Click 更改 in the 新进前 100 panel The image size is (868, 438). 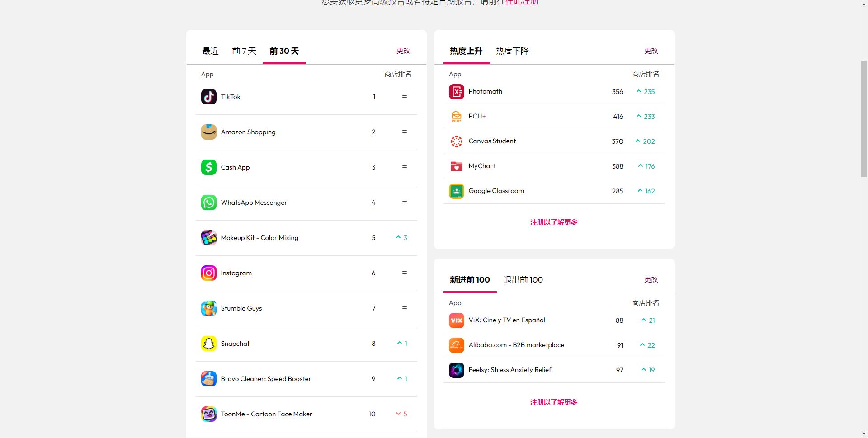click(x=651, y=279)
